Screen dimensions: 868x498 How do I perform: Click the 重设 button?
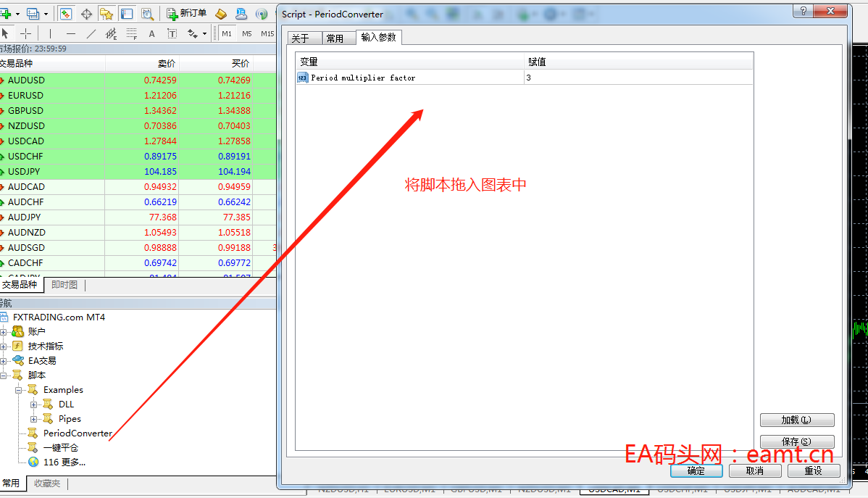(x=814, y=471)
